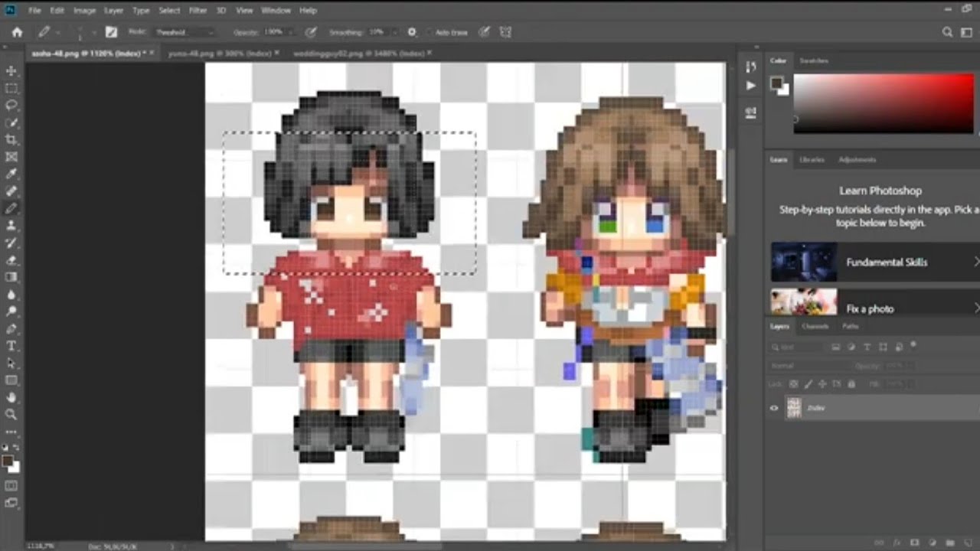Screen dimensions: 980x551
Task: Open the smoothing options gear icon
Action: coord(412,32)
